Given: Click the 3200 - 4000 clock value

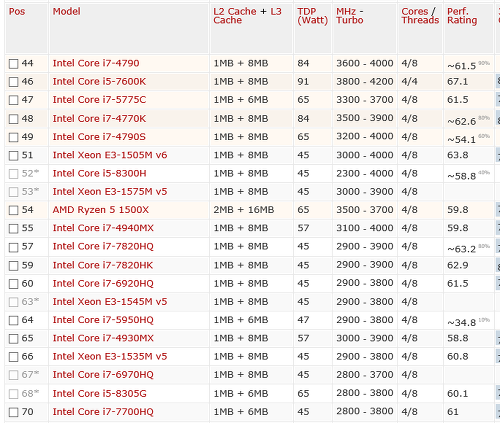Looking at the screenshot, I should coord(365,137).
